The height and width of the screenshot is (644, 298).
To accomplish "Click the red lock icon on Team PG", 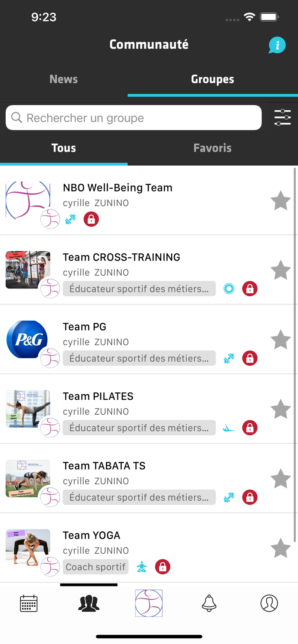I will (x=249, y=358).
